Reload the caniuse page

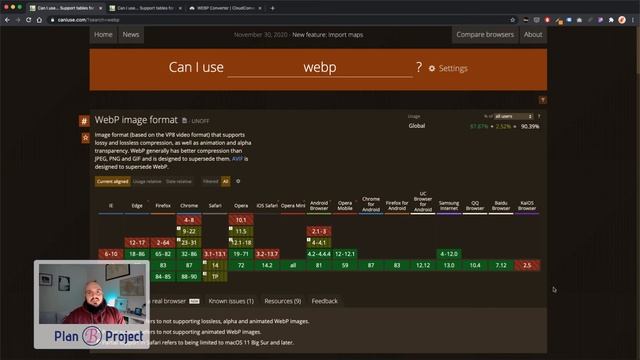29,20
